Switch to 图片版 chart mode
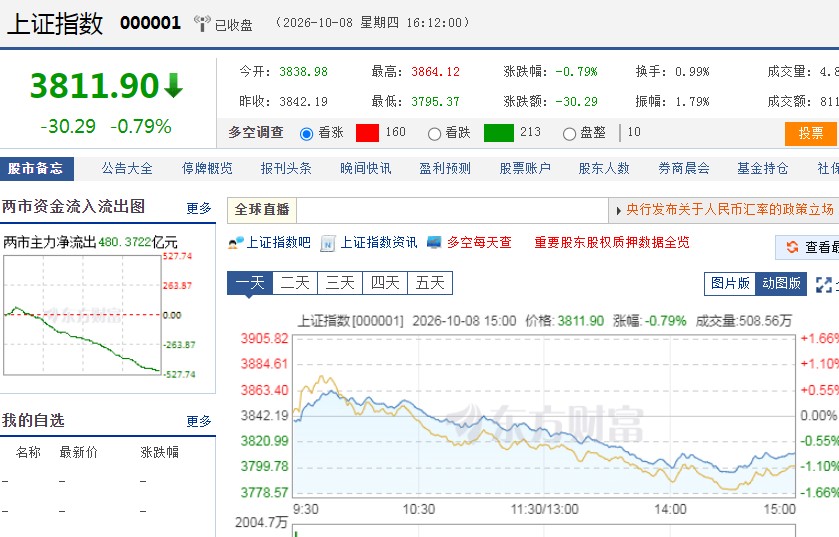The width and height of the screenshot is (839, 537). coord(730,283)
